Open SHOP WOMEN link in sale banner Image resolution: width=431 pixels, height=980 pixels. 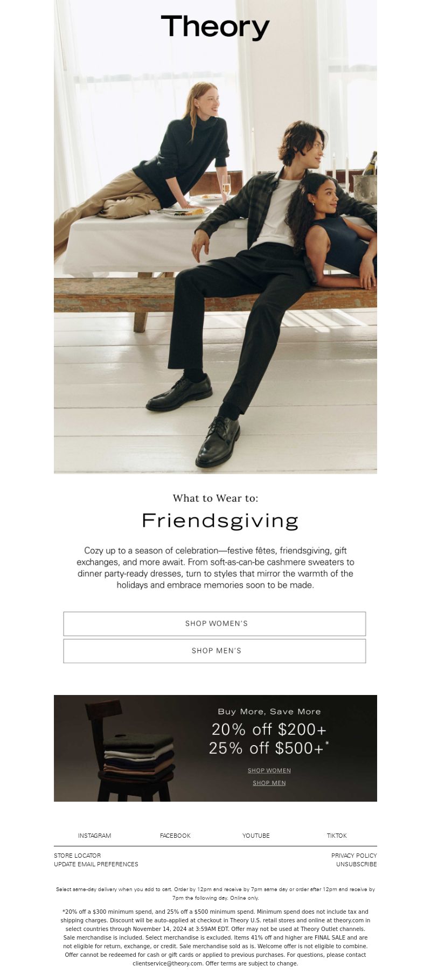click(269, 770)
